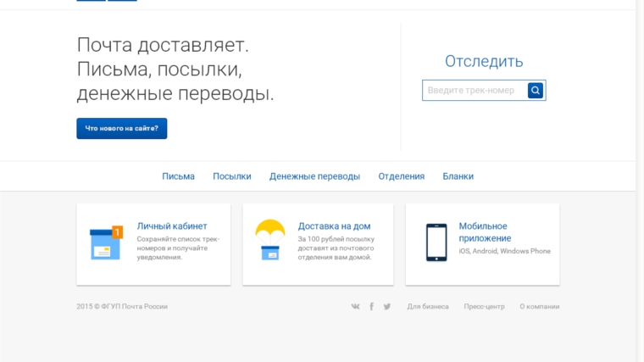
Task: Open the Денежные переводы section
Action: click(x=314, y=176)
